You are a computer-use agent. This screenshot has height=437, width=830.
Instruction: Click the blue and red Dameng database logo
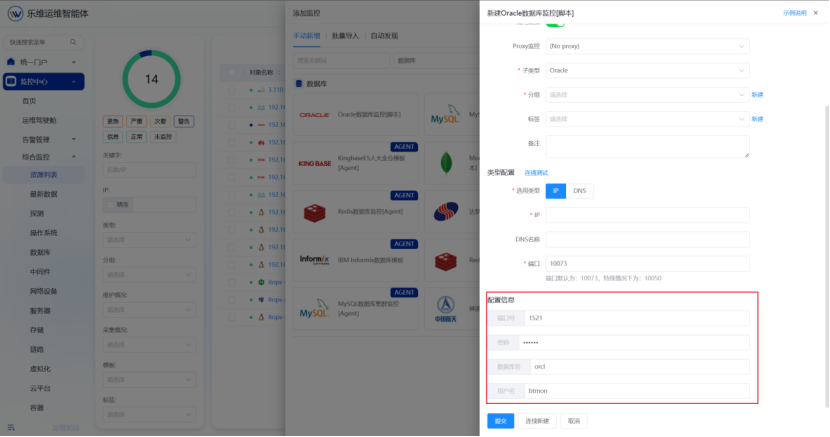click(x=446, y=212)
